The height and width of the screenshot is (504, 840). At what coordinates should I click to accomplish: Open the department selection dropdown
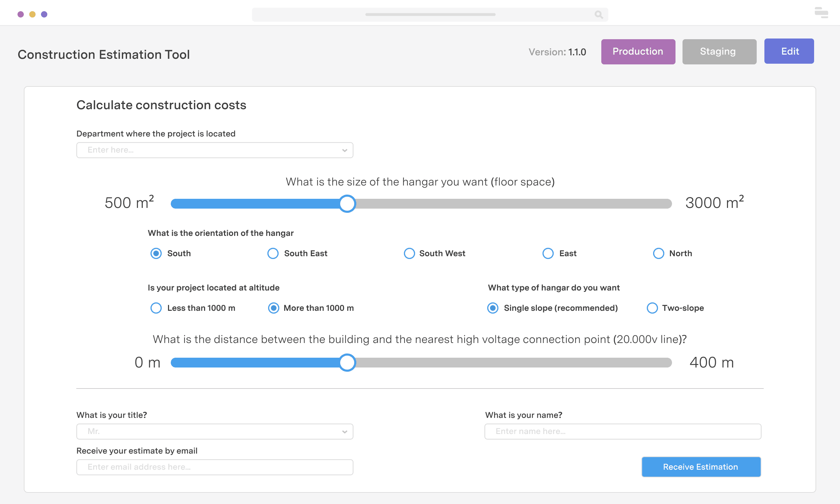(215, 150)
